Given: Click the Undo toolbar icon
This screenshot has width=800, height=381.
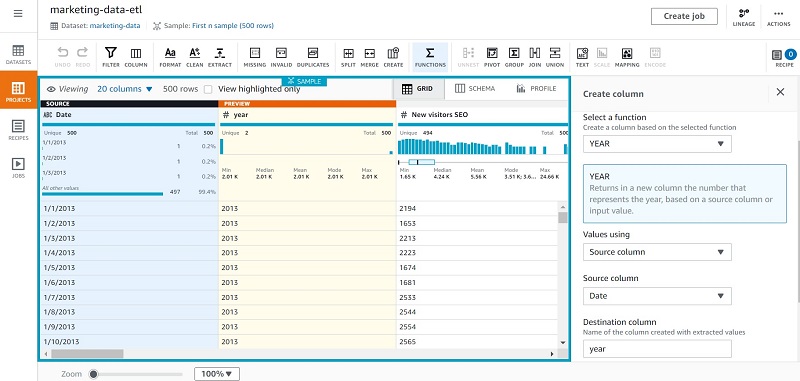Looking at the screenshot, I should [x=62, y=57].
